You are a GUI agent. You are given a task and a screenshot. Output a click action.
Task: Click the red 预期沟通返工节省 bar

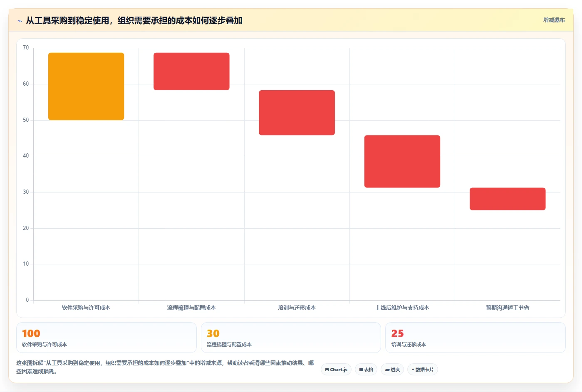coord(508,199)
